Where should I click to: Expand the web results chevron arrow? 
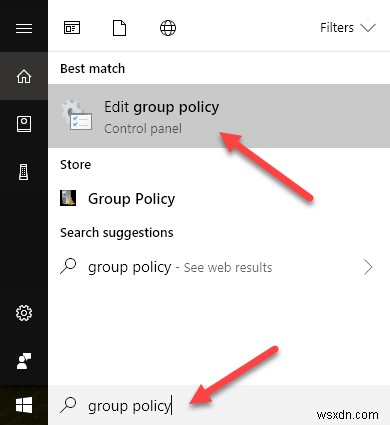[368, 267]
